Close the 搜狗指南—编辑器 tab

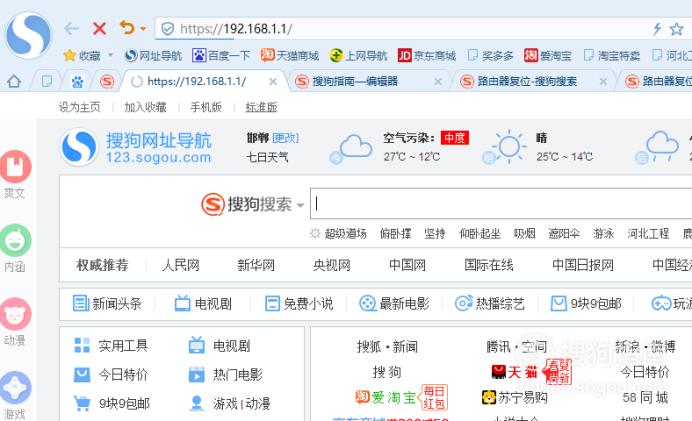(x=438, y=82)
